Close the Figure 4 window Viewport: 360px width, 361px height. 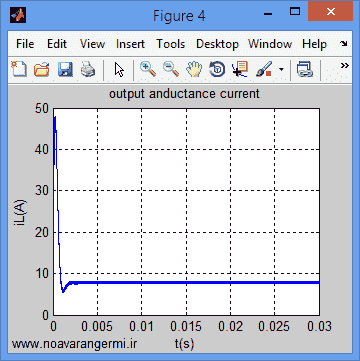coord(330,11)
